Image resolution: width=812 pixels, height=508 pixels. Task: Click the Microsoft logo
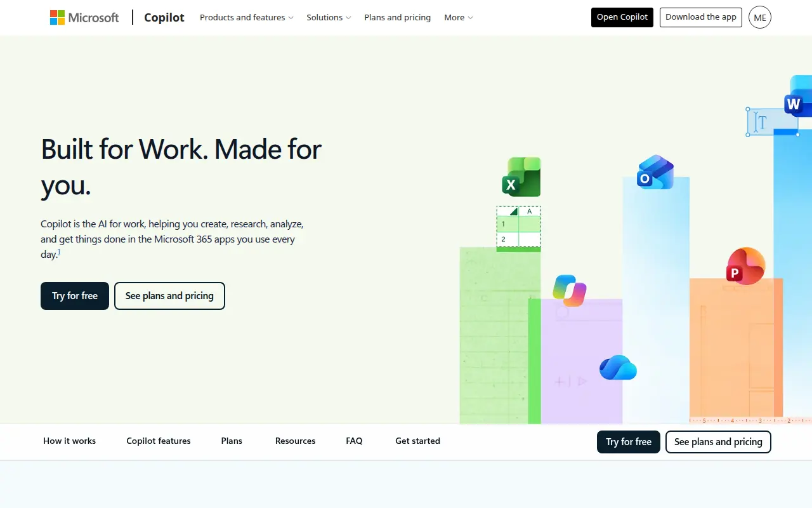[x=84, y=18]
